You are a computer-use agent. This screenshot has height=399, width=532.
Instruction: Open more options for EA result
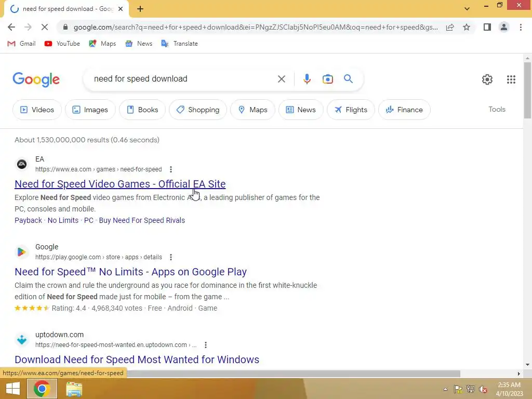click(170, 169)
